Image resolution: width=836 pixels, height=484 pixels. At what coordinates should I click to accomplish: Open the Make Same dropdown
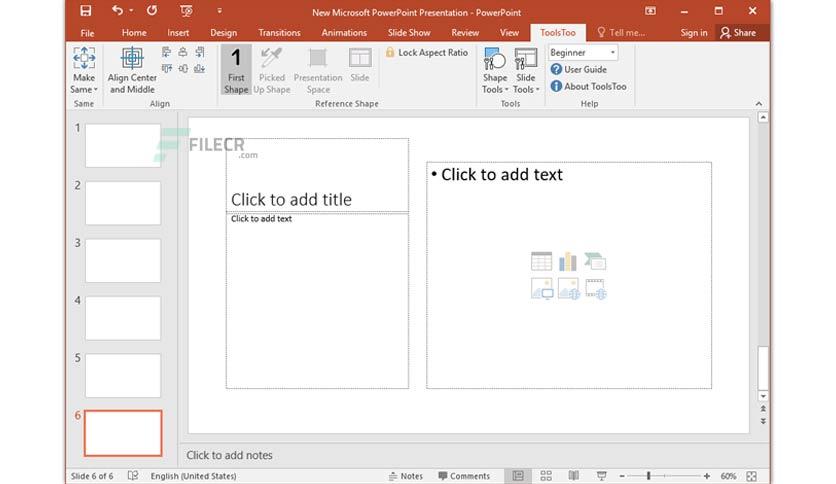point(84,70)
